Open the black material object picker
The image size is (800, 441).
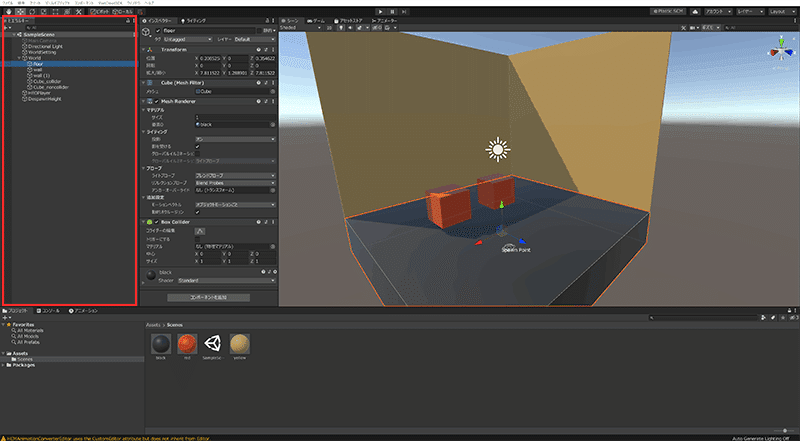coord(273,125)
